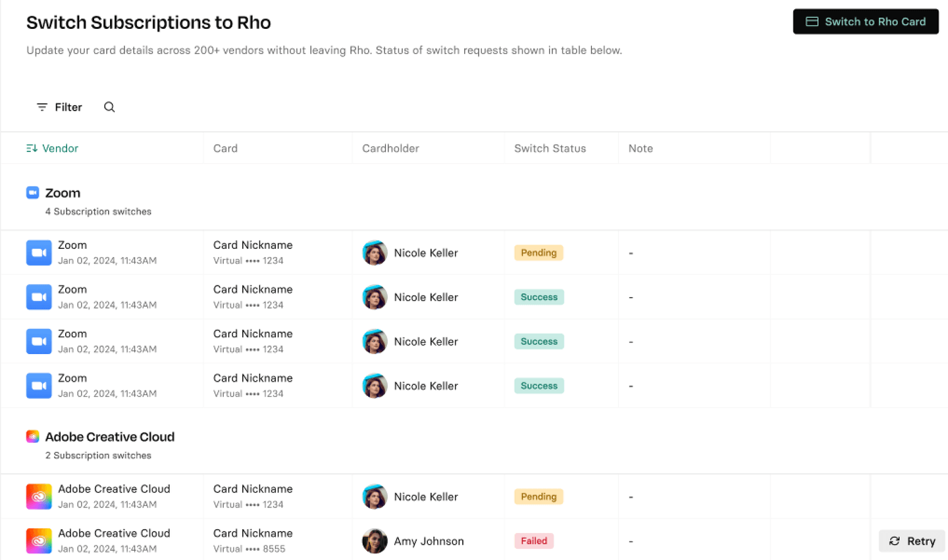Click the Cardholder column header
Image resolution: width=948 pixels, height=560 pixels.
(x=390, y=149)
